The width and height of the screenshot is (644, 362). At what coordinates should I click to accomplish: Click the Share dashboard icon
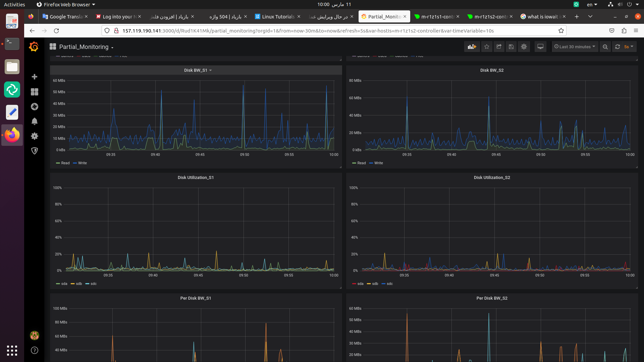point(499,47)
